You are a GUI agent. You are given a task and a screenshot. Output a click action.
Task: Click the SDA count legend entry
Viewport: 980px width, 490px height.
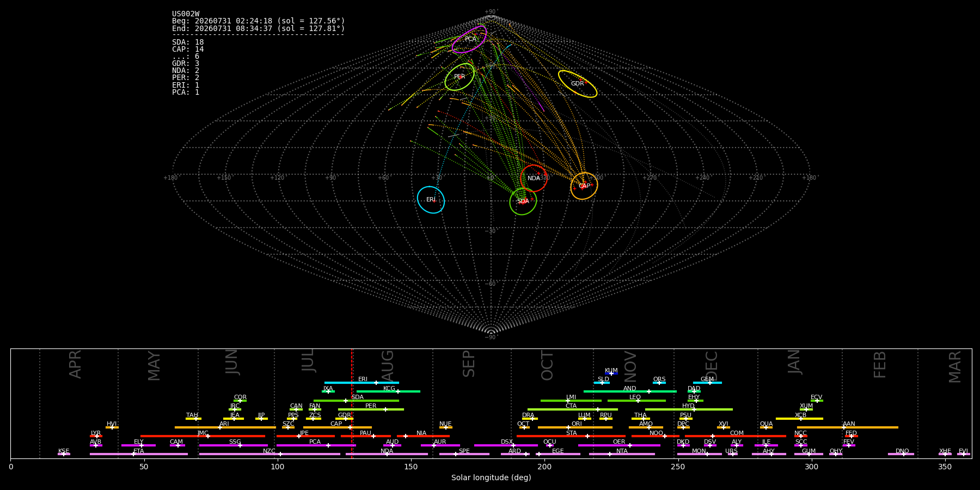click(188, 42)
